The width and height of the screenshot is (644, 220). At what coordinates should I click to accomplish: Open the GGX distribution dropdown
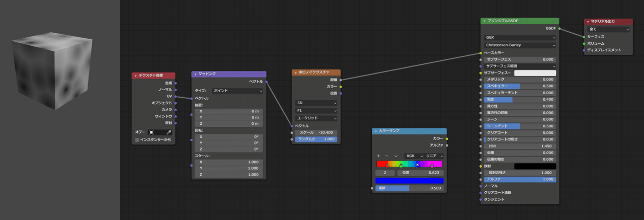[x=520, y=37]
